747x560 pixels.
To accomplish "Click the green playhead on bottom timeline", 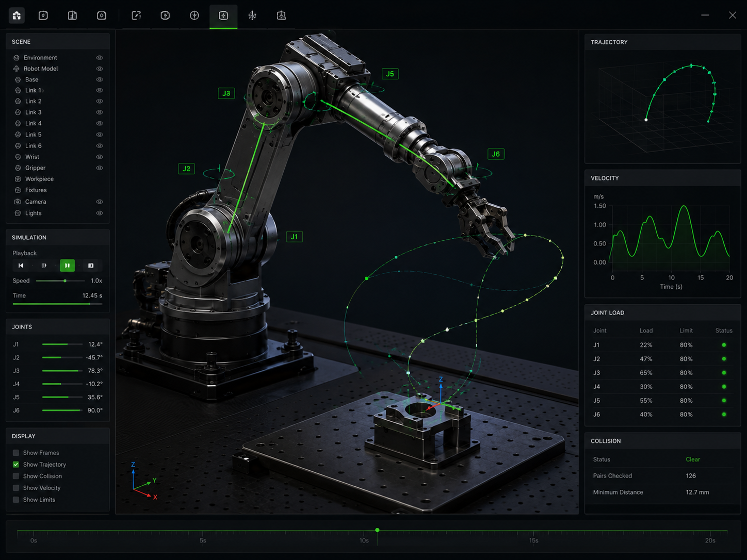I will (378, 530).
